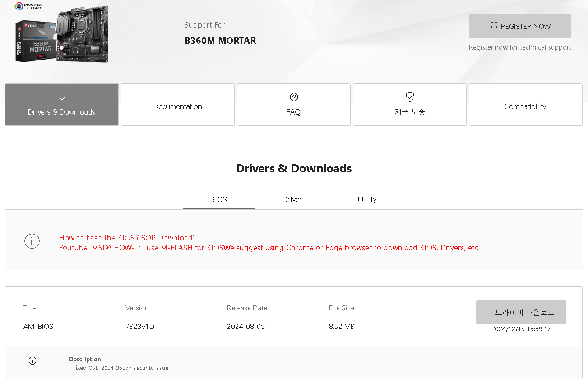Click the release date 2024-08-09
588x383 pixels.
click(246, 326)
